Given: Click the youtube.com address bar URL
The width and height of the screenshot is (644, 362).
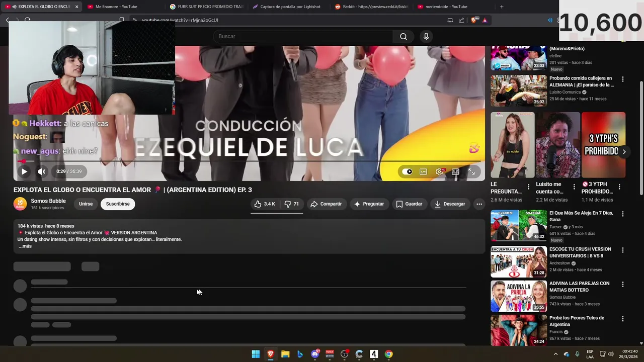Looking at the screenshot, I should tap(180, 20).
